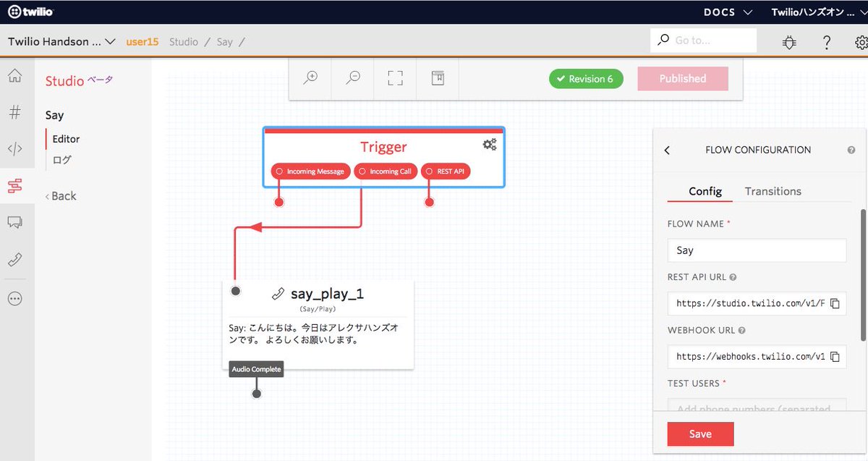Click the phone icon on say_play_1 widget
Screen dimensions: 868x461
pos(278,294)
